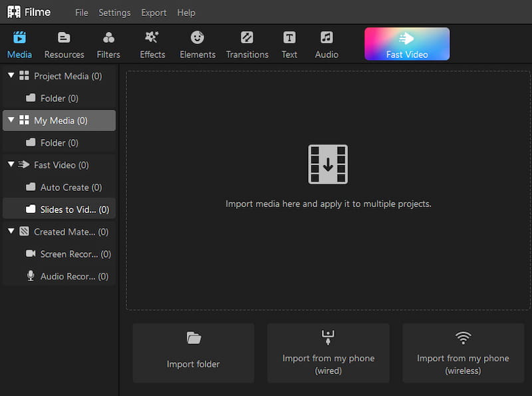This screenshot has height=396, width=532.
Task: Collapse the Fast Video tree arrow
Action: coord(11,164)
